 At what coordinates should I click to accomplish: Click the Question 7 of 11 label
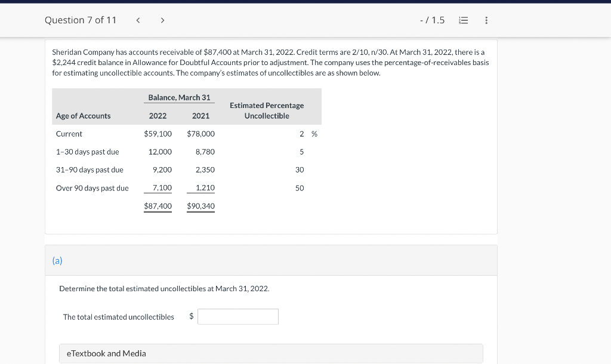81,20
